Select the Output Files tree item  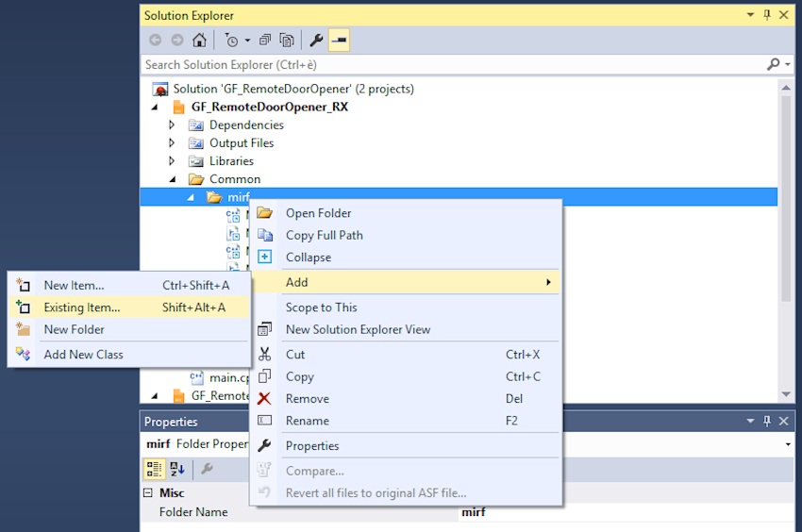(x=242, y=142)
